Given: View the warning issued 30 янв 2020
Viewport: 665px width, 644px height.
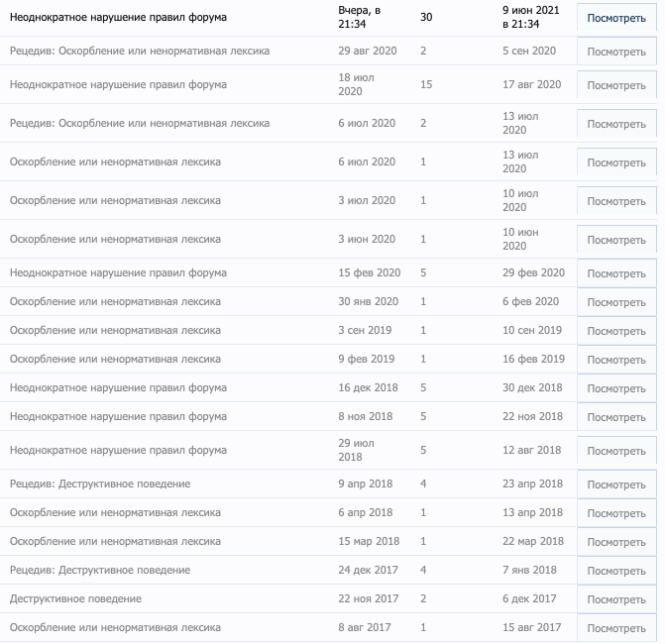Looking at the screenshot, I should click(x=616, y=302).
